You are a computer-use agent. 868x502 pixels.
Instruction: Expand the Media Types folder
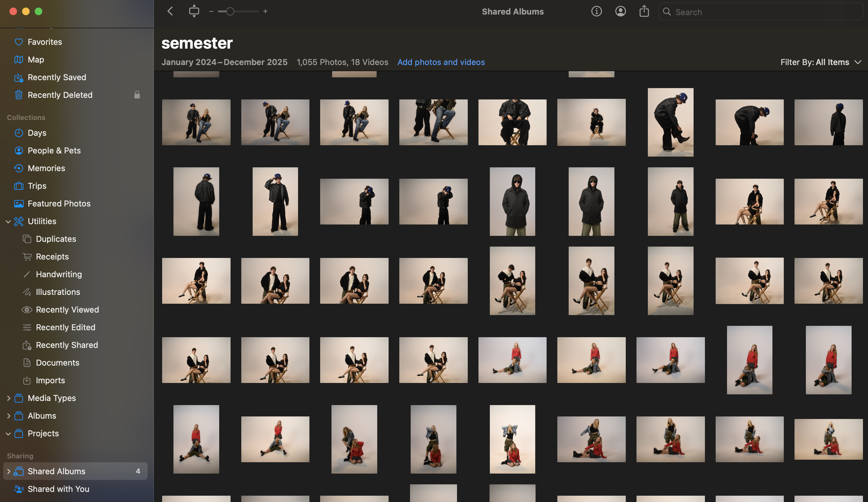point(8,398)
